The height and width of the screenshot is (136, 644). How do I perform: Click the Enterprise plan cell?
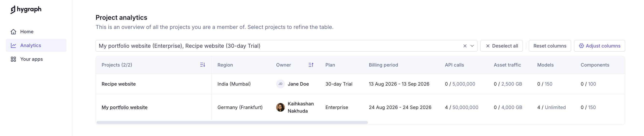(336, 107)
